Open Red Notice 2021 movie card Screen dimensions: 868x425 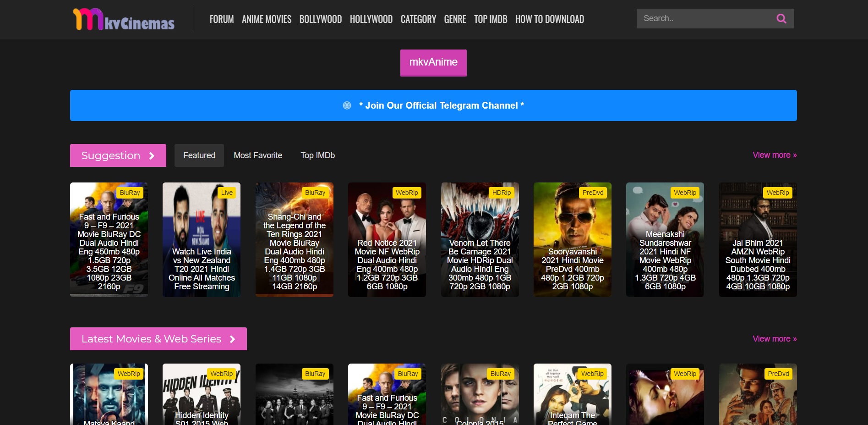click(387, 240)
